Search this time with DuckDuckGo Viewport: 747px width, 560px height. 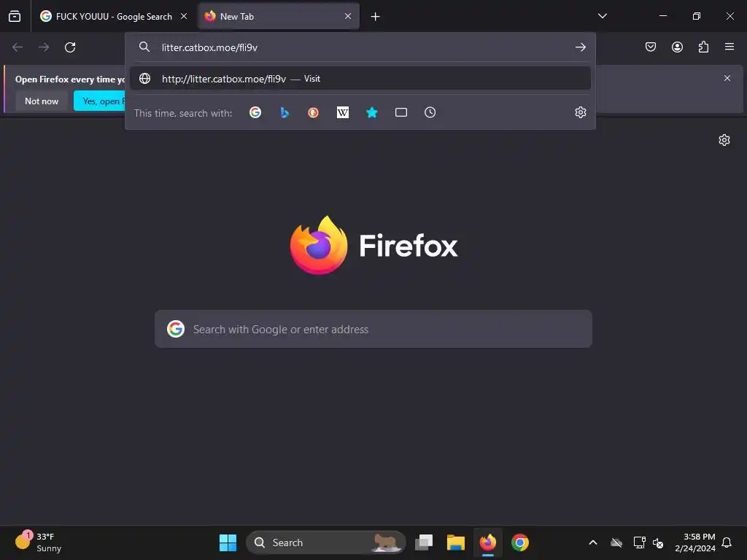(314, 112)
